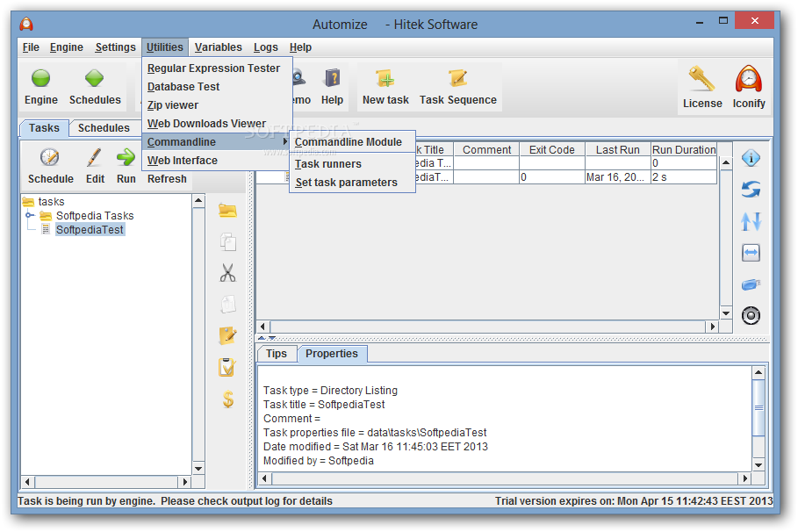This screenshot has width=798, height=532.
Task: Switch to the Schedules tab
Action: tap(104, 128)
